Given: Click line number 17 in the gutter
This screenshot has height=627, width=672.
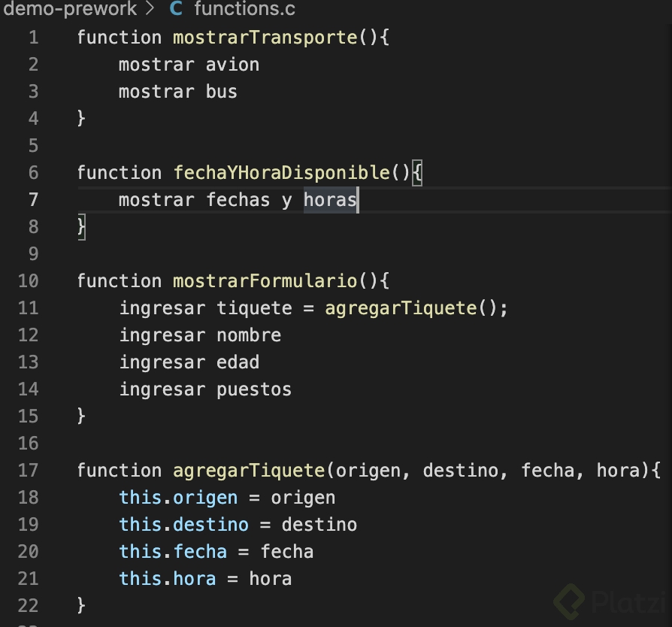Looking at the screenshot, I should point(28,471).
